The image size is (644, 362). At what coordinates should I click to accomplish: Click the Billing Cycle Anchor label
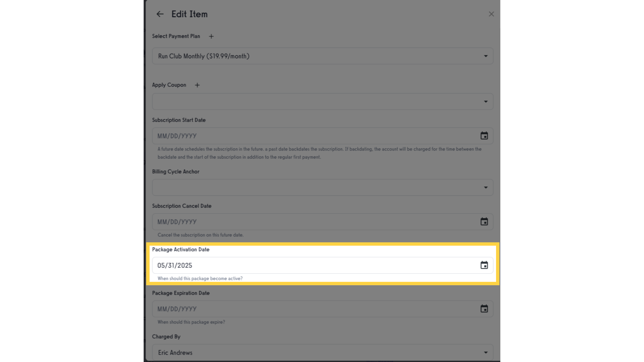click(176, 172)
